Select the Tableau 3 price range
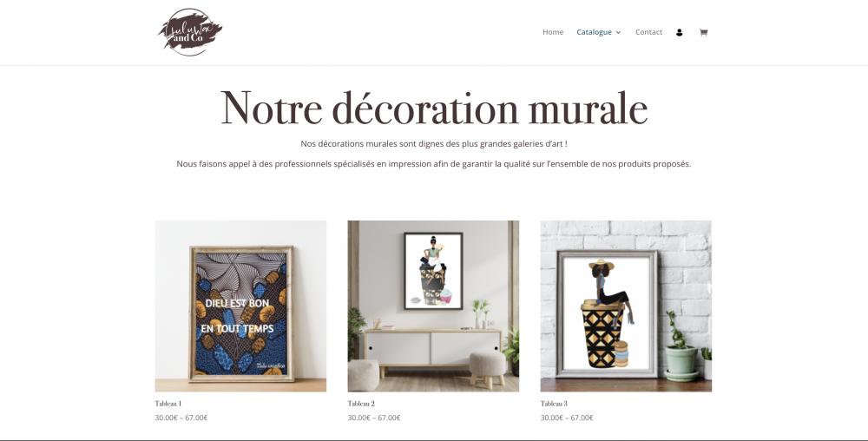Screen dimensions: 868x441 coord(567,418)
